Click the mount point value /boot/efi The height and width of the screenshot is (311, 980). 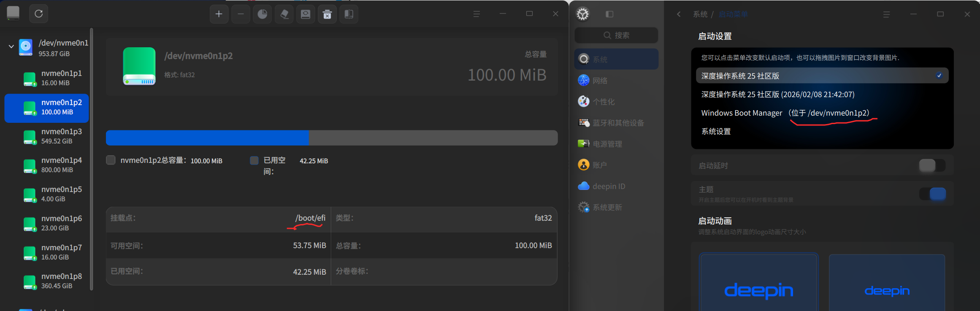[310, 218]
